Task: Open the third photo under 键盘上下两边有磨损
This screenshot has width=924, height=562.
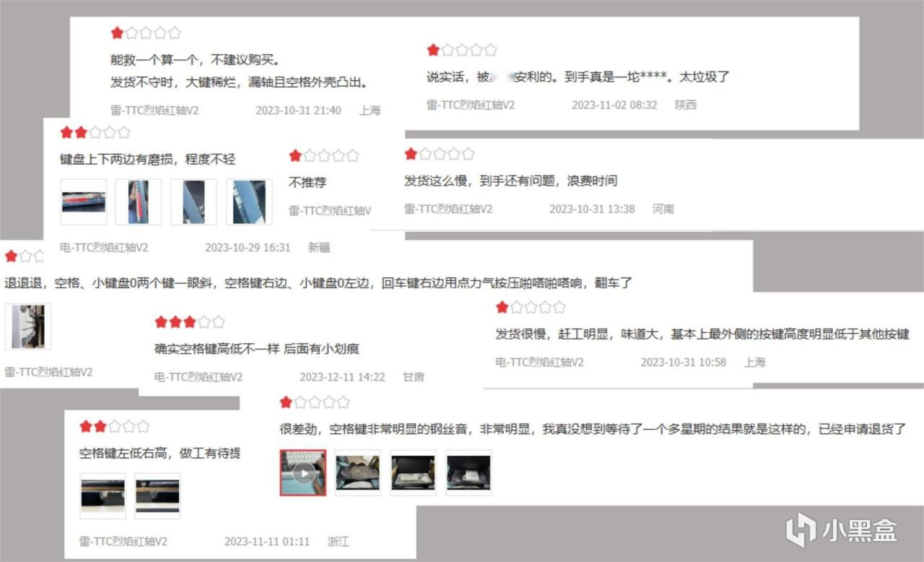Action: [193, 202]
